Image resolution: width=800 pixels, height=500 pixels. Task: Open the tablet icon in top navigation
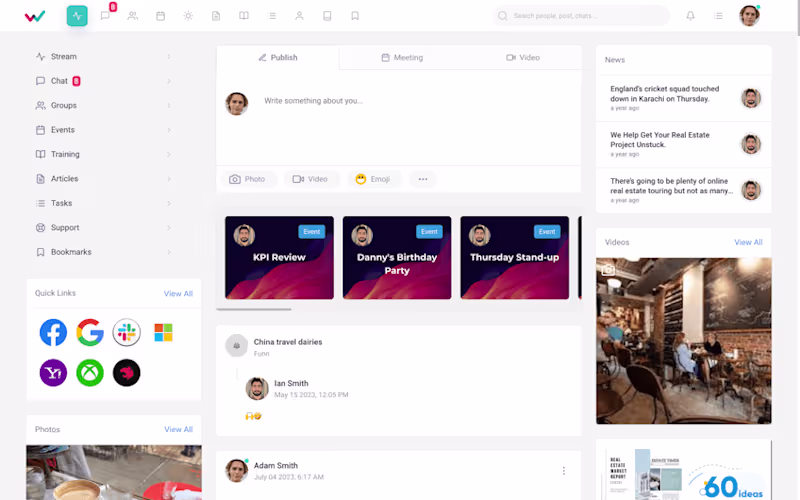pos(327,16)
